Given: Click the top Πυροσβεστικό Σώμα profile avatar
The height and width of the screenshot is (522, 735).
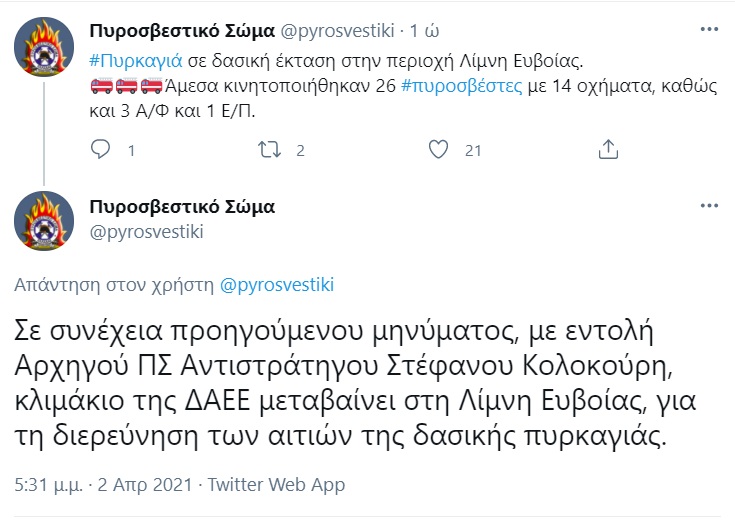Looking at the screenshot, I should [x=44, y=47].
